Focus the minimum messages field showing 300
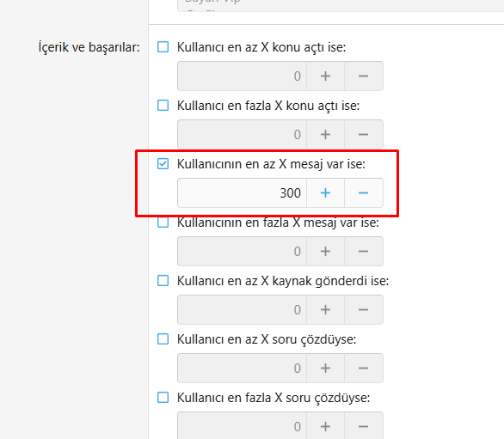 (242, 193)
